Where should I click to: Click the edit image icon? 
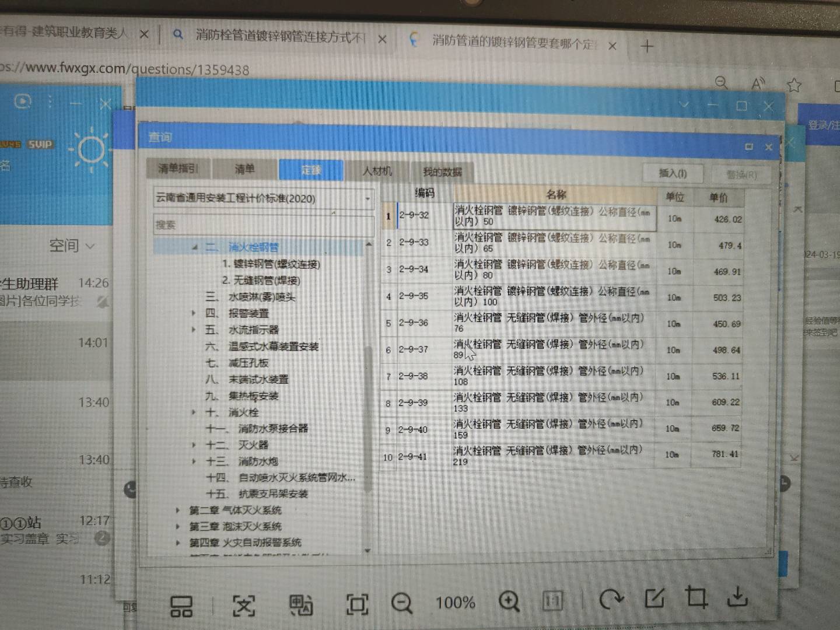[x=654, y=598]
